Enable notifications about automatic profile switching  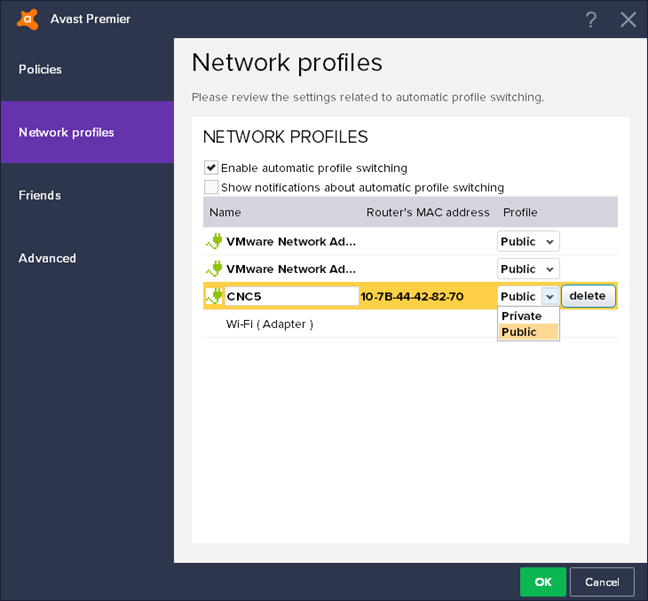pos(211,187)
